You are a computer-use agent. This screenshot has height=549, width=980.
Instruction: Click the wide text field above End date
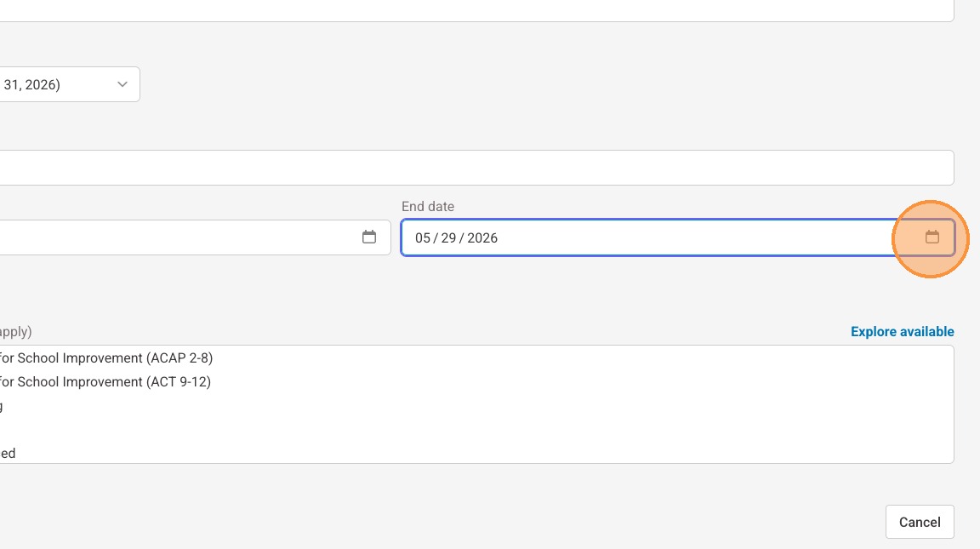pyautogui.click(x=476, y=168)
